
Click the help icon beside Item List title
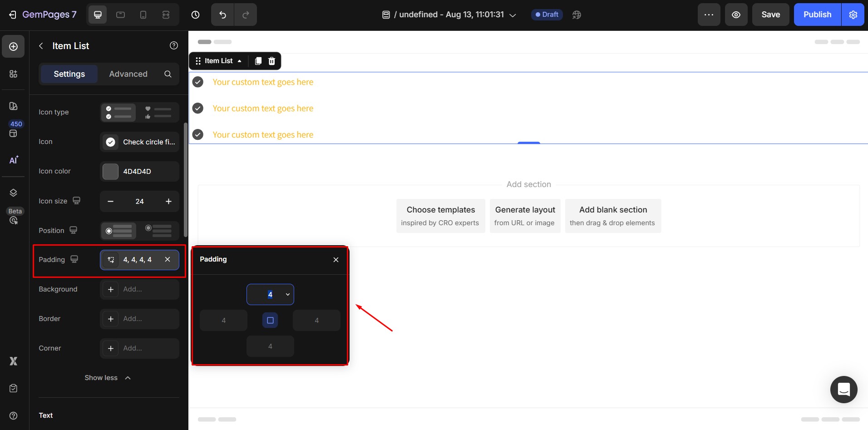point(173,45)
